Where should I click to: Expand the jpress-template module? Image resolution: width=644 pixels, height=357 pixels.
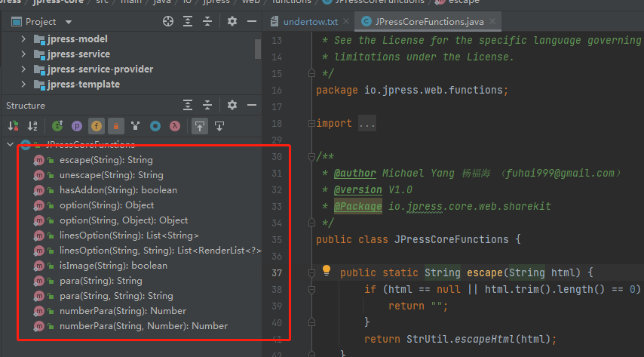point(23,85)
